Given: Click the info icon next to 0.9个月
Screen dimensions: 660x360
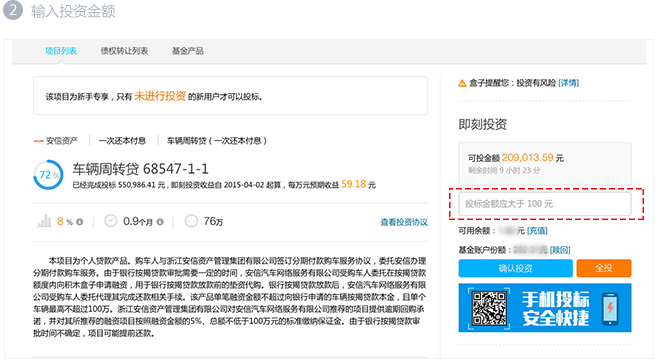Looking at the screenshot, I should coord(160,222).
